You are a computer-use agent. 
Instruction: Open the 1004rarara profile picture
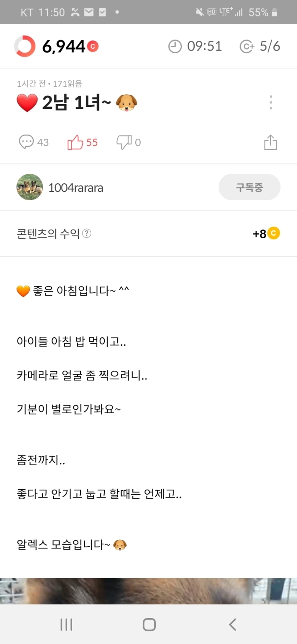pyautogui.click(x=30, y=187)
